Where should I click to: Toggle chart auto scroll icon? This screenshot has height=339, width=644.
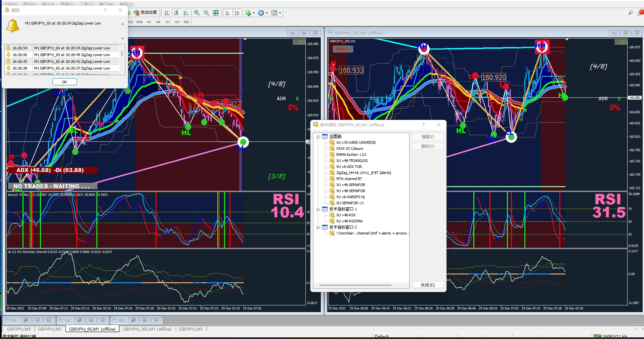[x=227, y=13]
